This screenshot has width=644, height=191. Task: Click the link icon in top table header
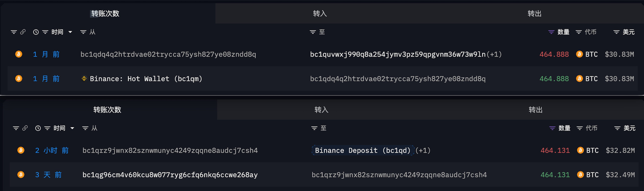[x=23, y=32]
